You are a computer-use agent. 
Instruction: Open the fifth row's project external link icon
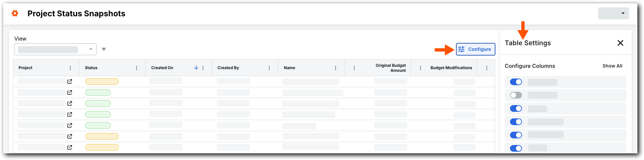point(70,125)
